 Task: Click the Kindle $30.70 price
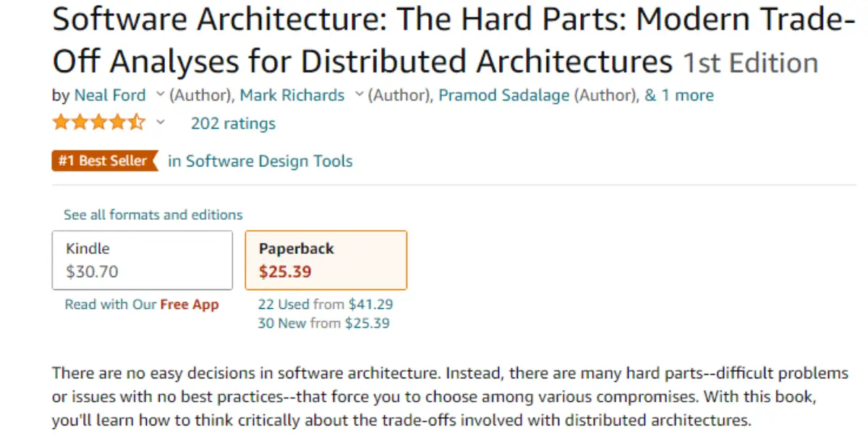tap(92, 273)
